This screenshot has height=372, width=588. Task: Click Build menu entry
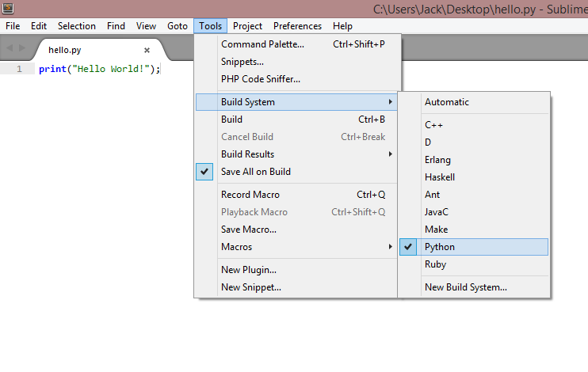(296, 120)
